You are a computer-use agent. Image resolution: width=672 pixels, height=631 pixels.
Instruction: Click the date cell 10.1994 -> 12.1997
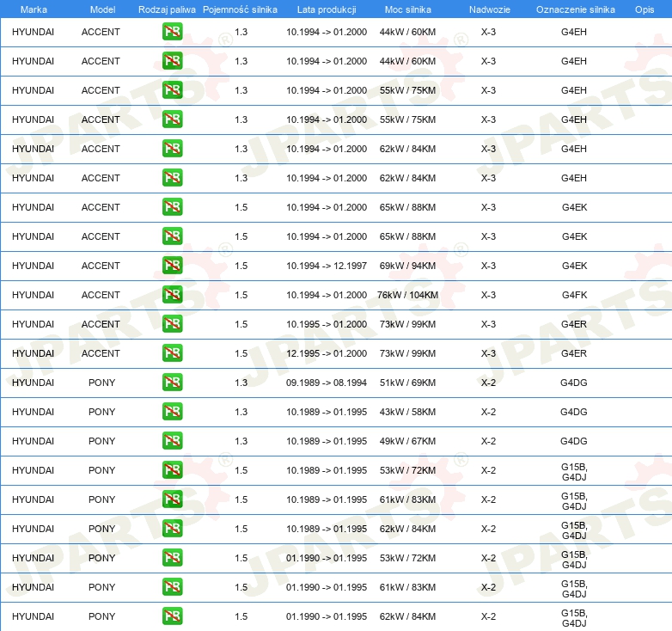(327, 266)
